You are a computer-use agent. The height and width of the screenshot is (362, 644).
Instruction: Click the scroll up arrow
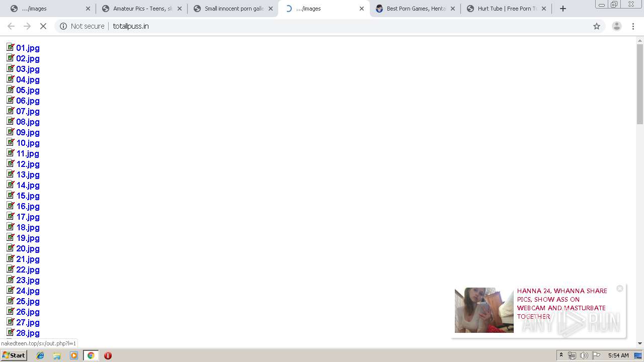click(640, 40)
